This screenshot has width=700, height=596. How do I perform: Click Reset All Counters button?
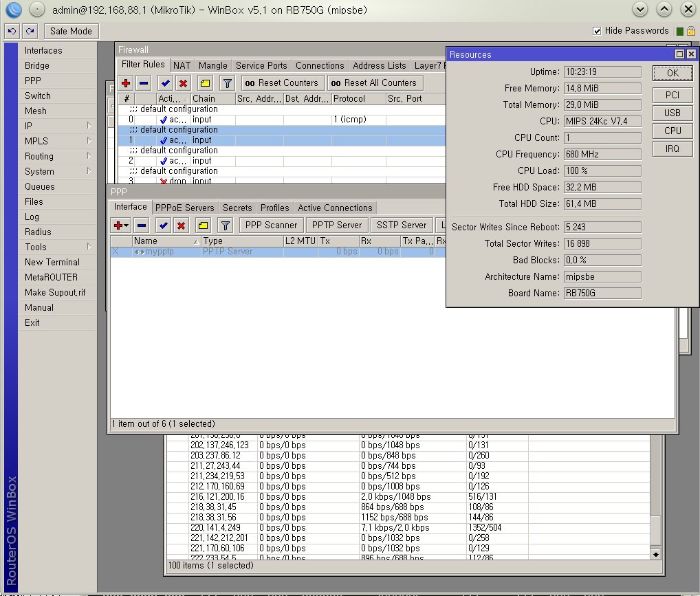[x=375, y=83]
